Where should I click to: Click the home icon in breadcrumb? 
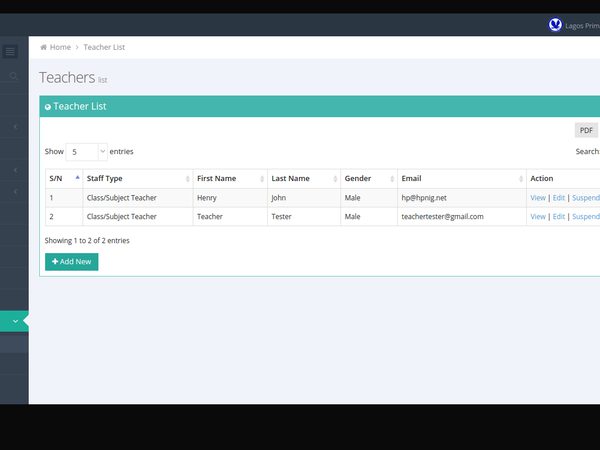[x=43, y=47]
